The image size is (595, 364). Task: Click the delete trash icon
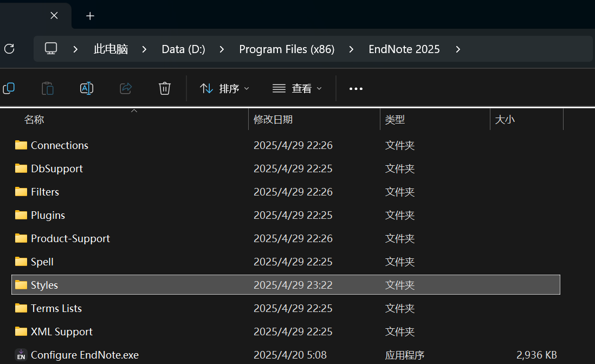(164, 88)
